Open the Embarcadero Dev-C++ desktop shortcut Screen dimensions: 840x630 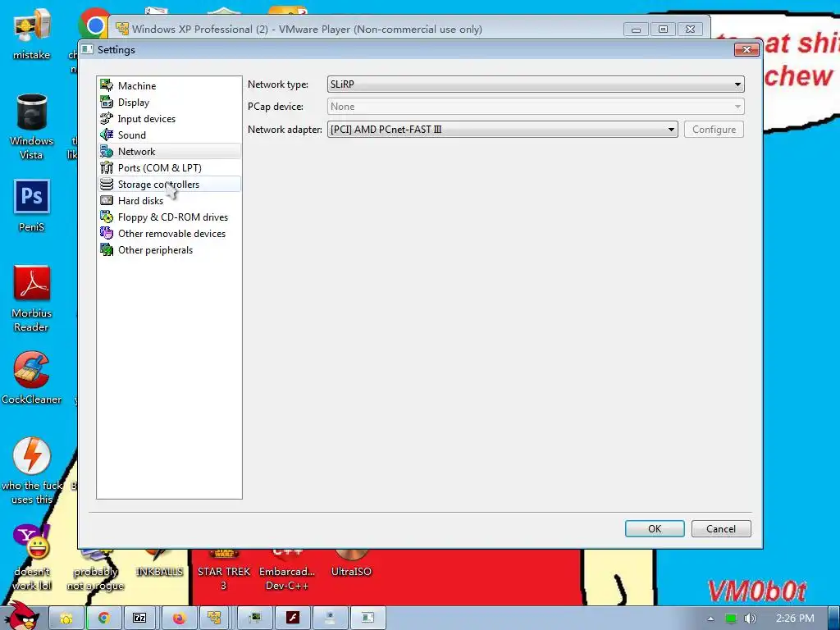(x=287, y=571)
